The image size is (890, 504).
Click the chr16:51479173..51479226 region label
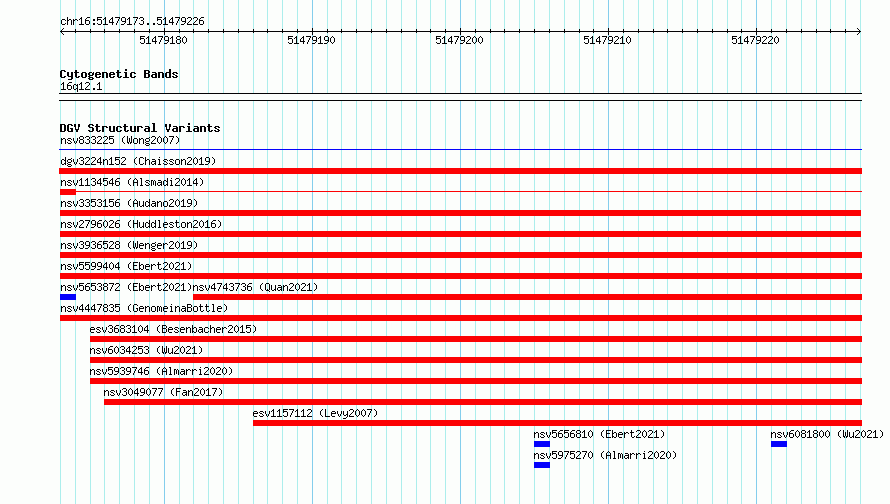(x=132, y=22)
